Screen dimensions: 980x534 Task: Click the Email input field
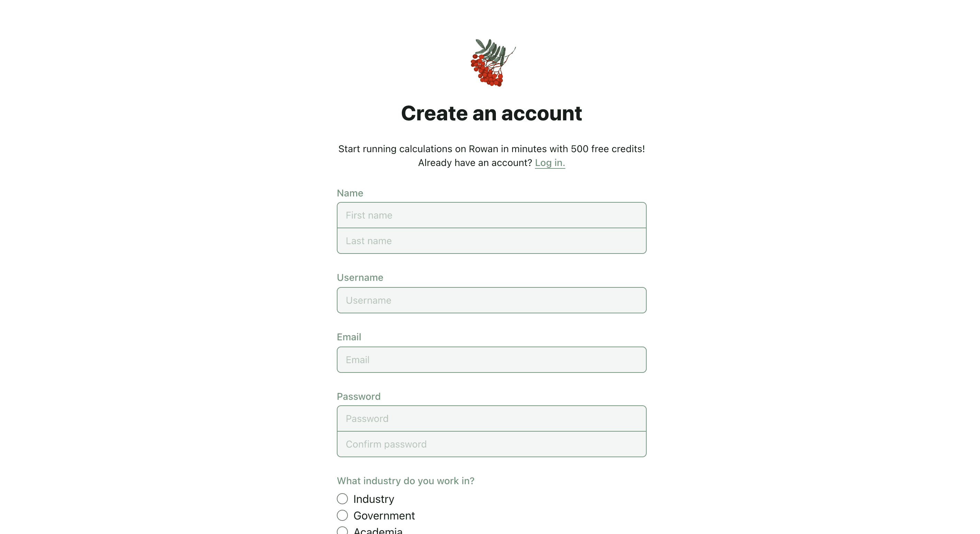click(x=491, y=359)
